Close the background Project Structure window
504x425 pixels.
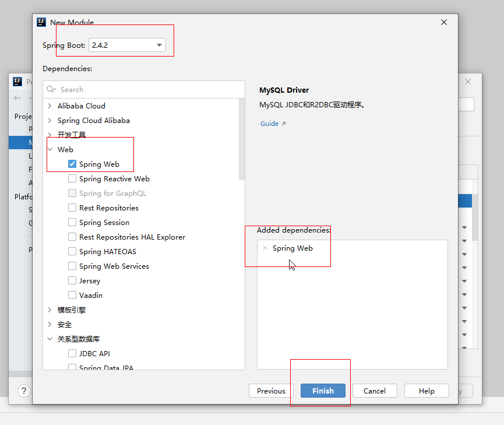[x=468, y=82]
